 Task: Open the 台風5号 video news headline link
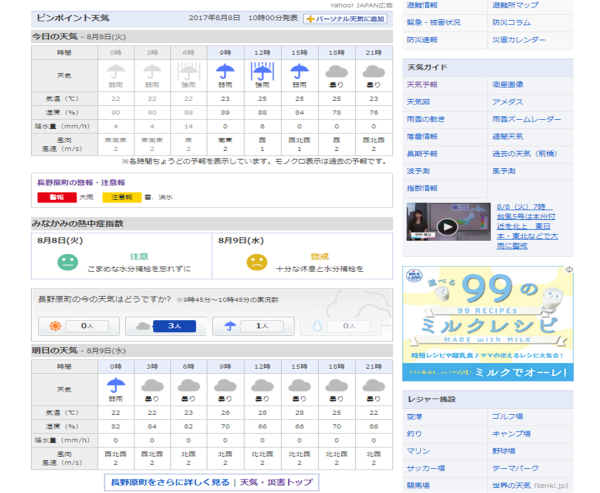point(527,227)
